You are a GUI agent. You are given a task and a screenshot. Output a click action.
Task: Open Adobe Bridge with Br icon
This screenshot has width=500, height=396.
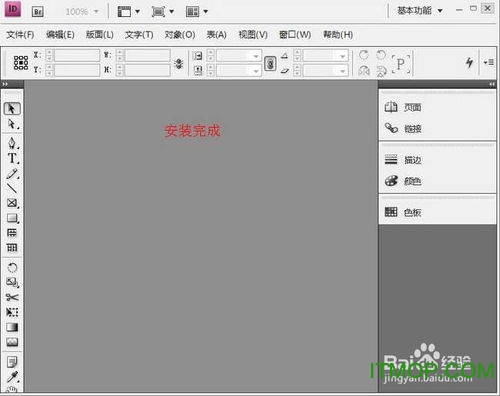[38, 12]
